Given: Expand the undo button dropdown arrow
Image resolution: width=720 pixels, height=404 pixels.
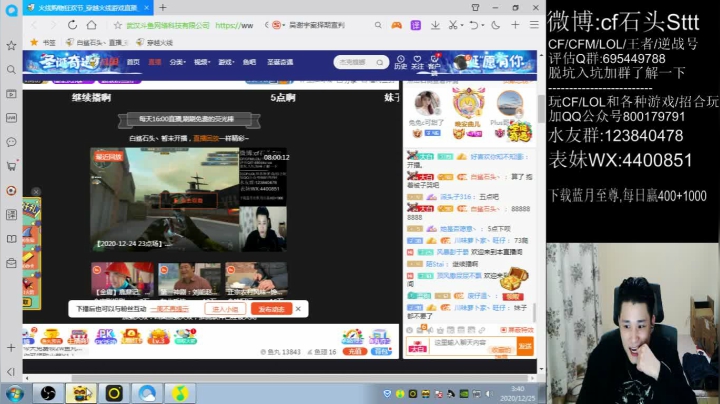Looking at the screenshot, I should [x=483, y=25].
